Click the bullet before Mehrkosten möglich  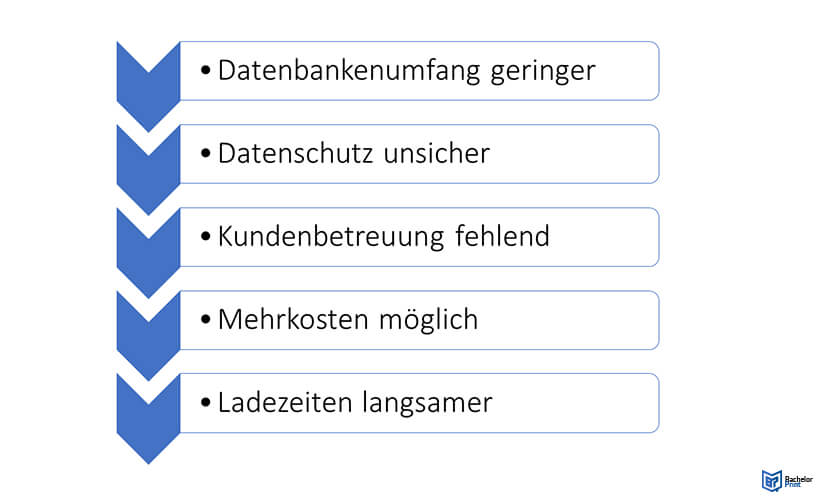[206, 320]
